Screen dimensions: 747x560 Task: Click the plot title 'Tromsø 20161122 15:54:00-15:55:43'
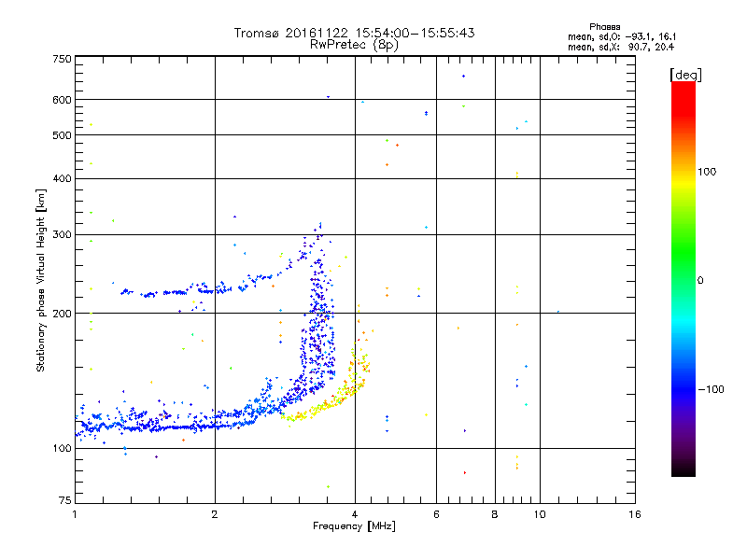[354, 33]
